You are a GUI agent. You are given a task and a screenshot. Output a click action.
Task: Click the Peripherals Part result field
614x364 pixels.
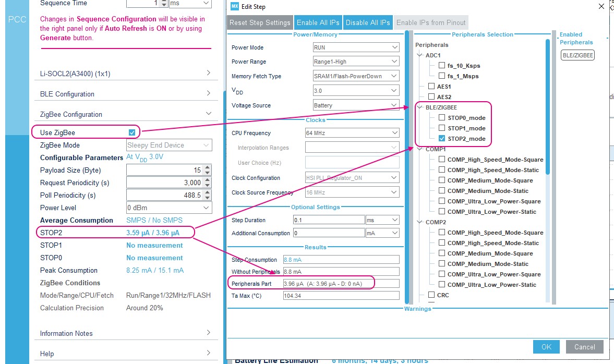341,284
